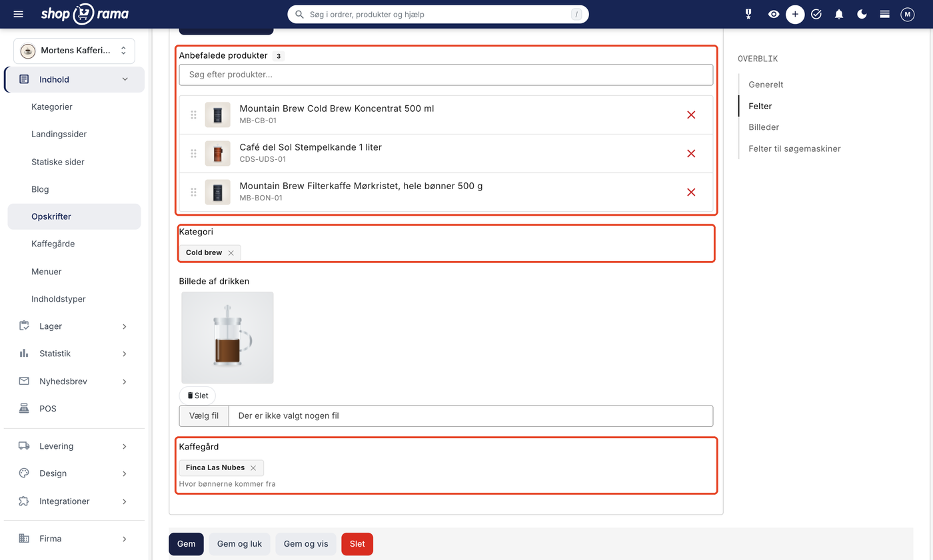Remove the Cold brew category tag
Image resolution: width=933 pixels, height=560 pixels.
click(x=231, y=253)
